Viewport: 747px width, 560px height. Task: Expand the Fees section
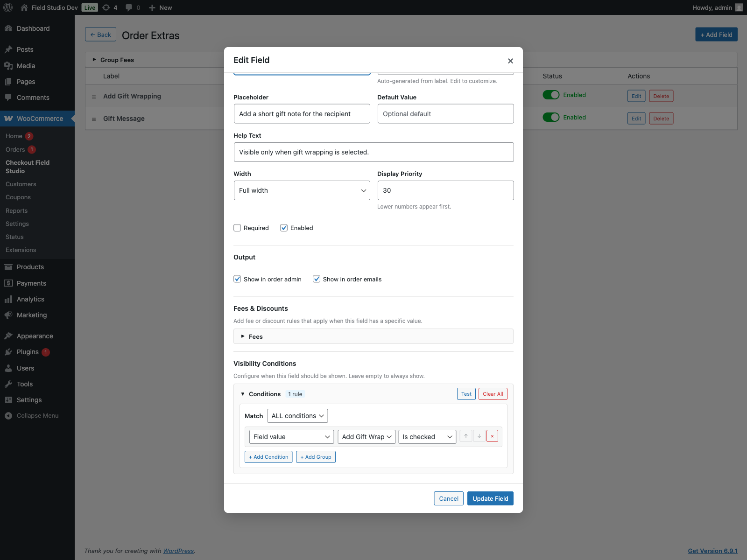pyautogui.click(x=256, y=336)
